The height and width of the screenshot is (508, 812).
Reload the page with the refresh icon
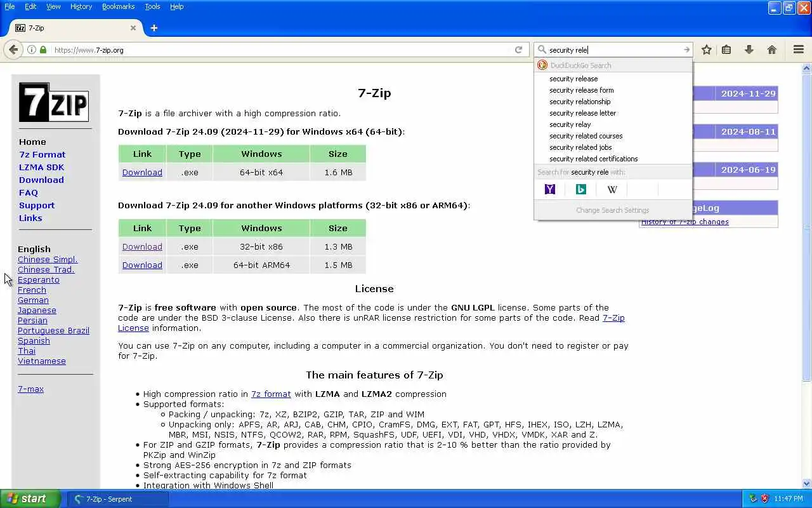pos(518,50)
